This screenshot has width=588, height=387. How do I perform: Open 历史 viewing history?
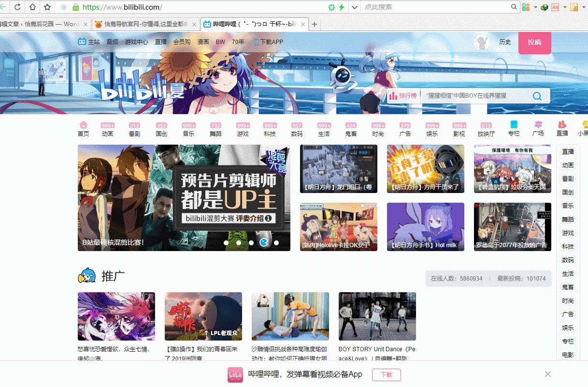coord(505,42)
